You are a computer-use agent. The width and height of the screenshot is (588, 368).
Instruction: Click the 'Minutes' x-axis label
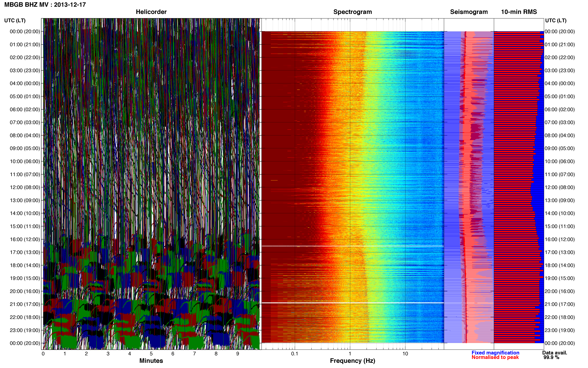point(151,361)
